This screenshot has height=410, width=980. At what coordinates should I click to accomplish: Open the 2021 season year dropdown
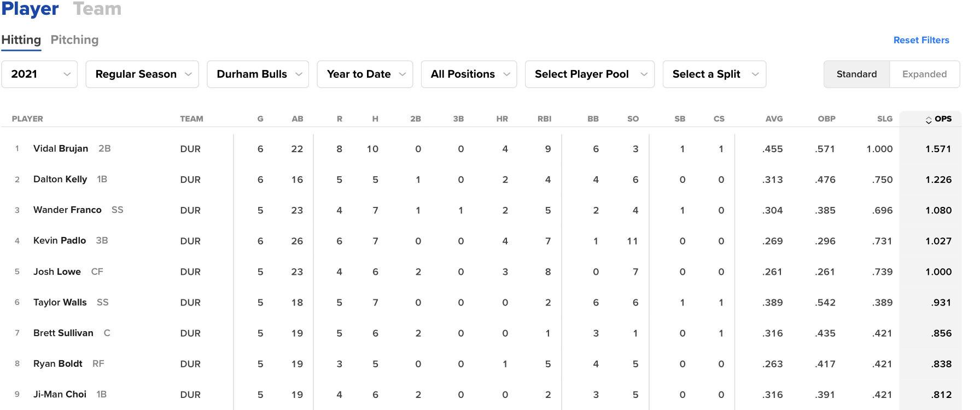[40, 74]
